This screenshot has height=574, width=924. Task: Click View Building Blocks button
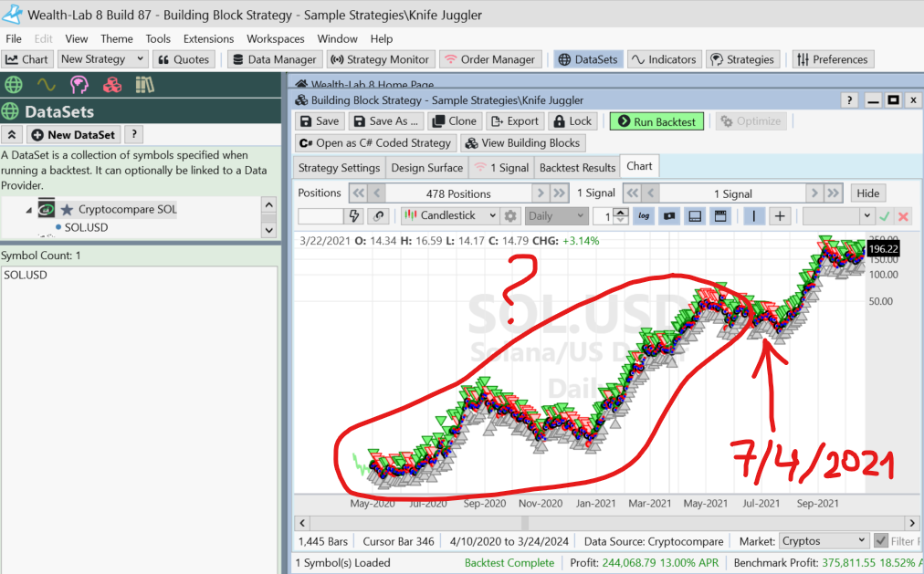point(523,143)
